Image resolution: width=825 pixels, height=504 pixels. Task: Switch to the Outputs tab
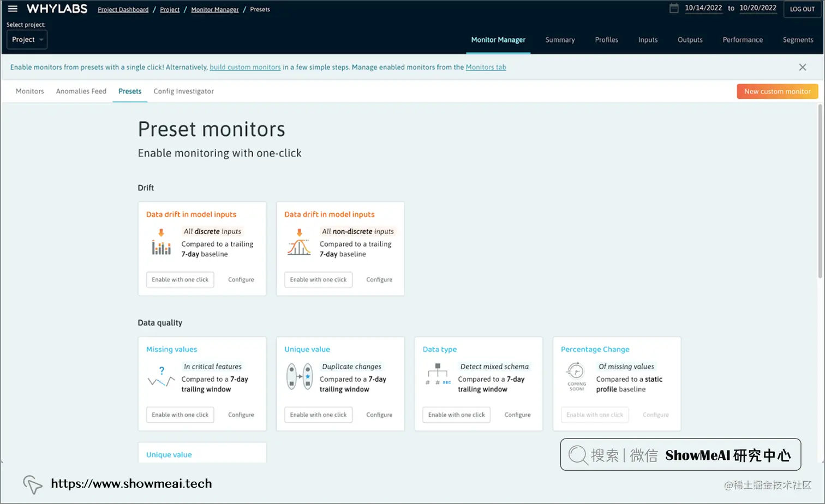click(690, 40)
